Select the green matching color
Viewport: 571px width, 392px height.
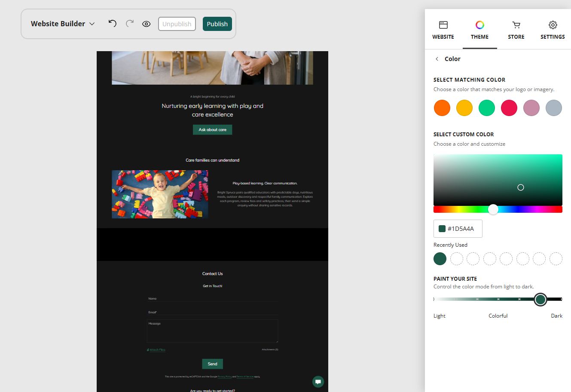(x=487, y=108)
